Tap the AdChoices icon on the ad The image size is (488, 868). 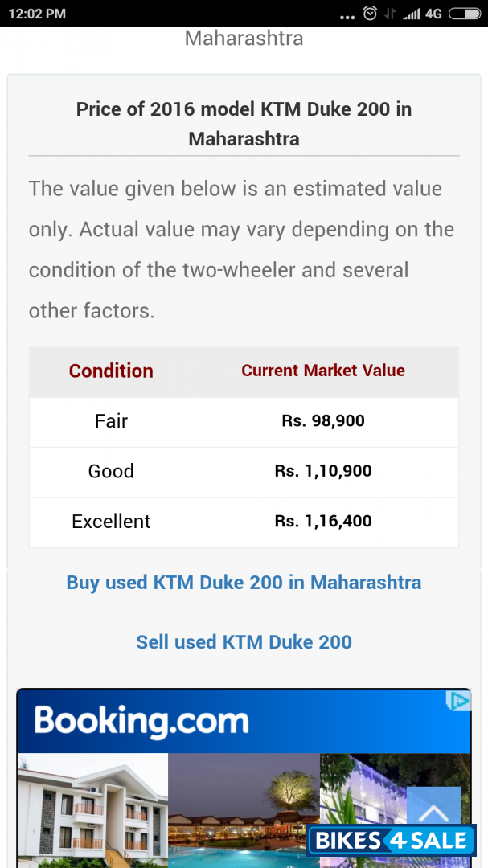[457, 701]
